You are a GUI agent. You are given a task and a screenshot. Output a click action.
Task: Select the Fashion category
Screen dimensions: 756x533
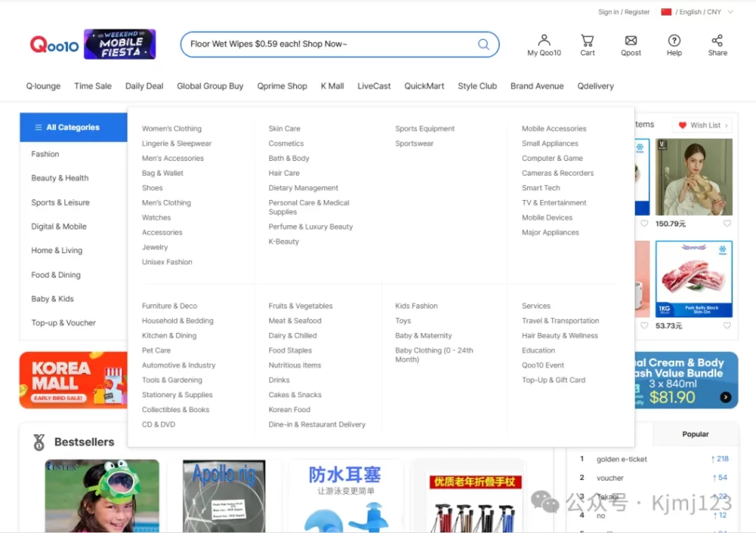pyautogui.click(x=45, y=154)
